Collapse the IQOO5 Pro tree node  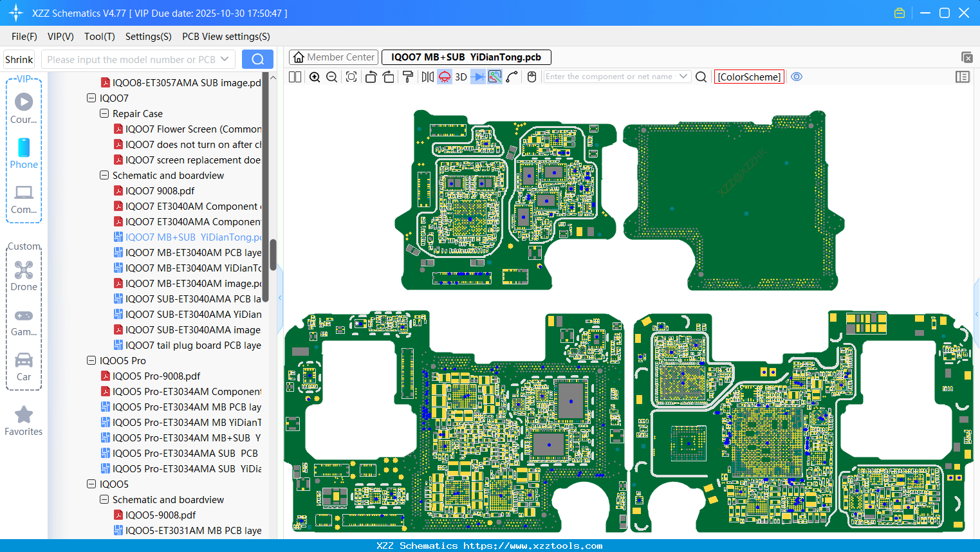click(x=91, y=361)
